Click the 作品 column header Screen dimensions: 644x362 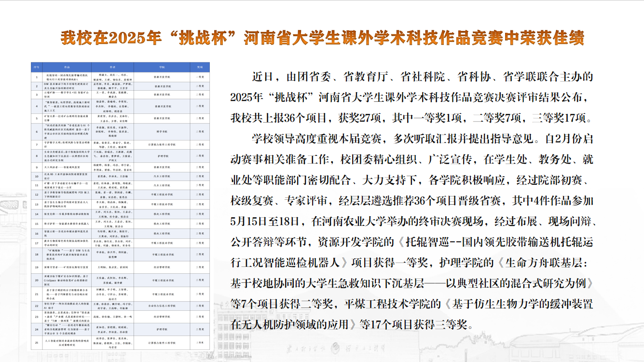[67, 66]
